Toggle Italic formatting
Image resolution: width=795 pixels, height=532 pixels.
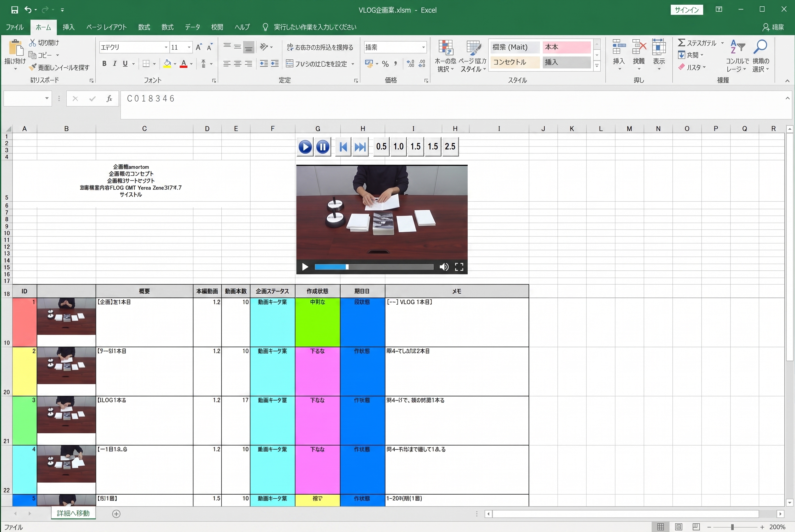point(115,64)
